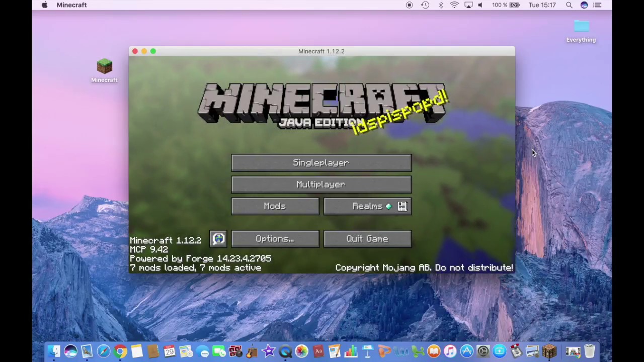This screenshot has height=362, width=644.
Task: Open Contacts from the Dock
Action: pos(153,351)
